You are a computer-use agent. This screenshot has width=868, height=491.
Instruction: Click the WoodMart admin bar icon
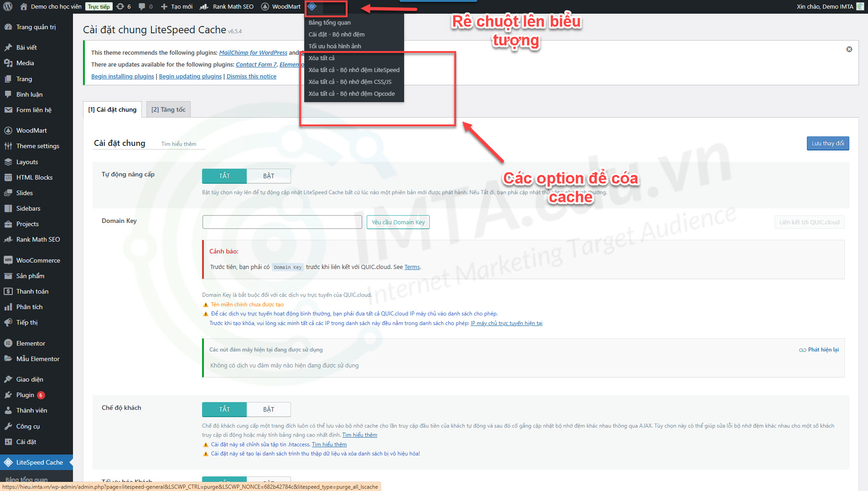[x=265, y=6]
